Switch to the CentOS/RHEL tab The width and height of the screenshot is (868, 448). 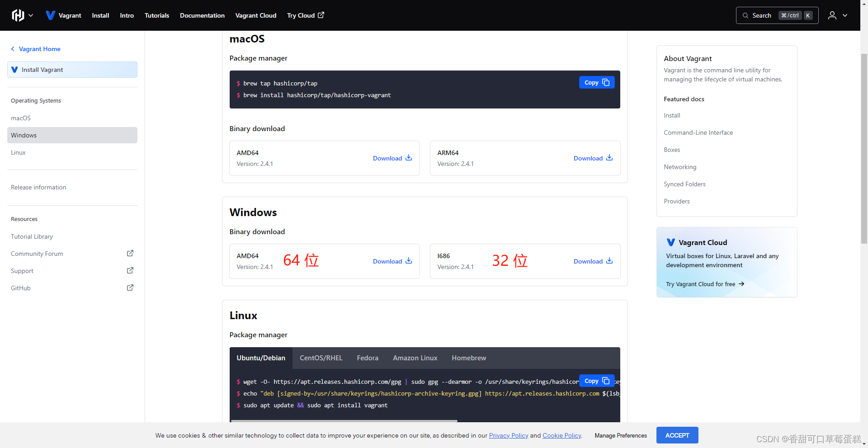pyautogui.click(x=321, y=358)
